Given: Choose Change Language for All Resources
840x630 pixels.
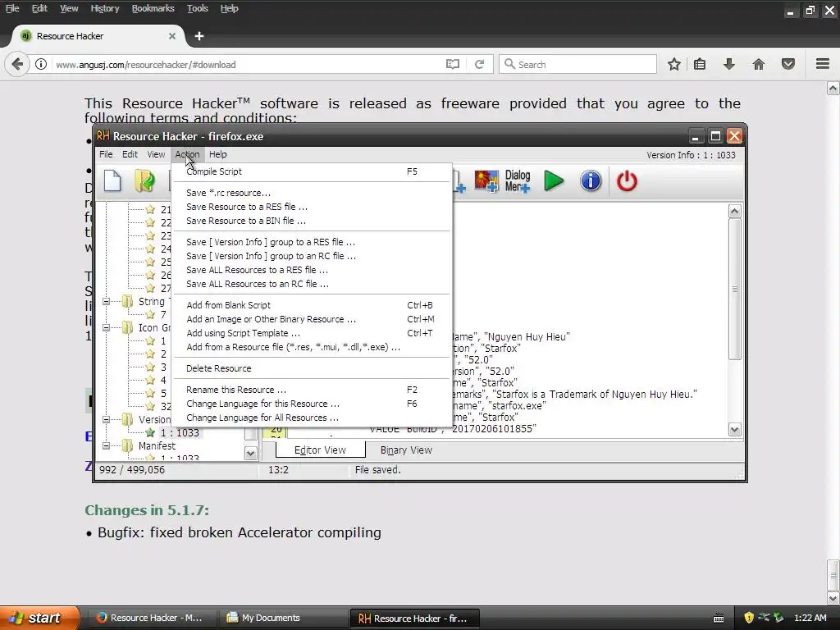Looking at the screenshot, I should point(311,418).
